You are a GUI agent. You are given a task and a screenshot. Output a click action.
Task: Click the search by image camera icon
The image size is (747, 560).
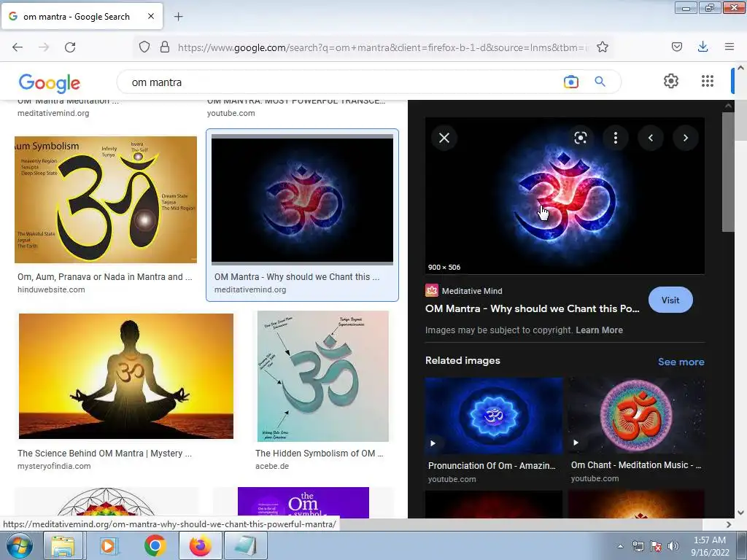click(x=570, y=82)
